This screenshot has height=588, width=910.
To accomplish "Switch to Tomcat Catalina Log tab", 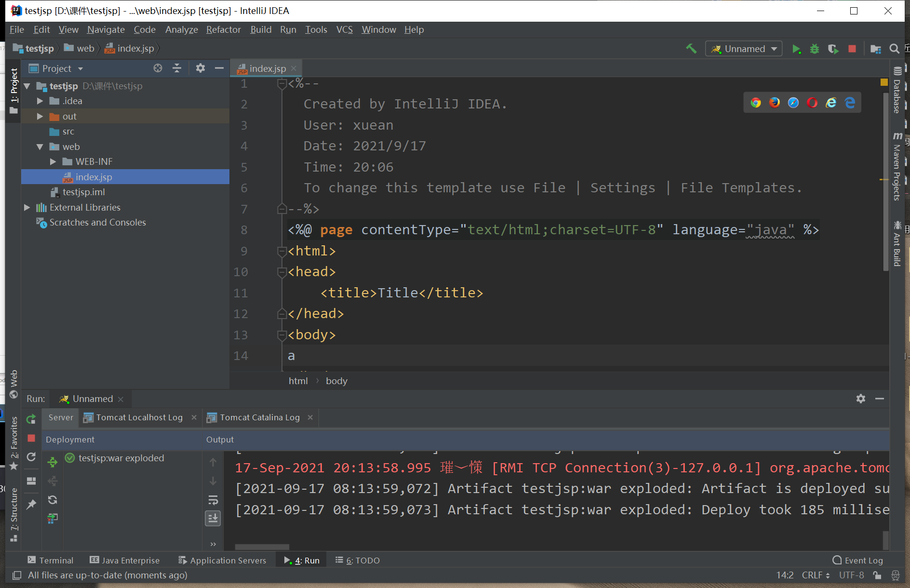I will pos(259,417).
